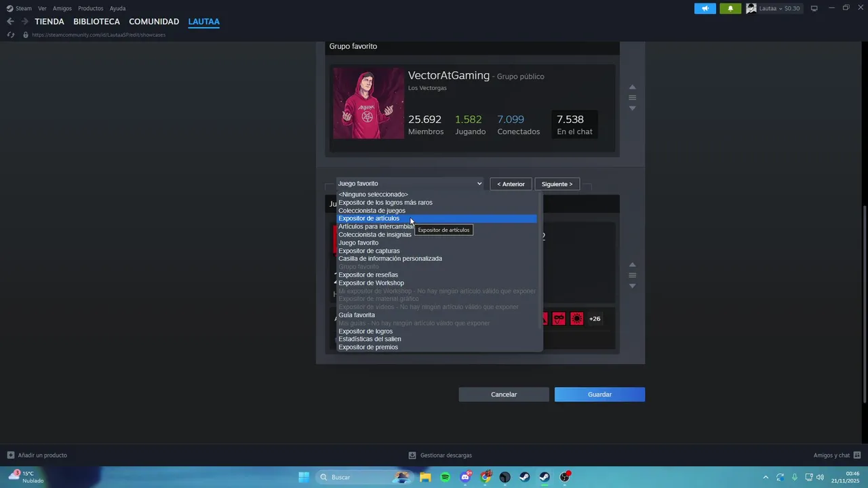Image resolution: width=868 pixels, height=488 pixels.
Task: Choose Juego favorito in the list
Action: (437, 243)
